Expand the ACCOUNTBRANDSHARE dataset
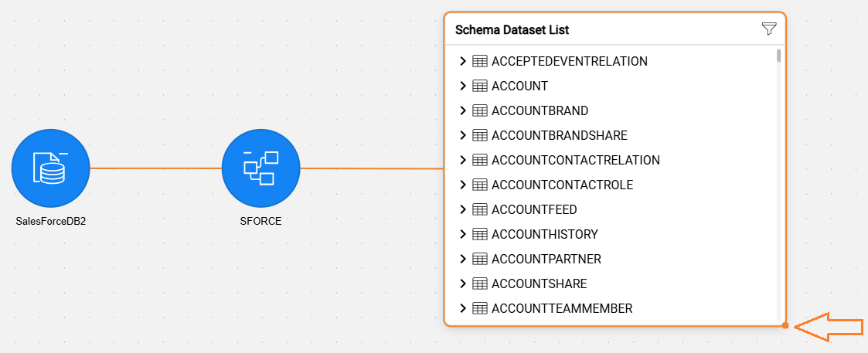868x353 pixels. [463, 135]
